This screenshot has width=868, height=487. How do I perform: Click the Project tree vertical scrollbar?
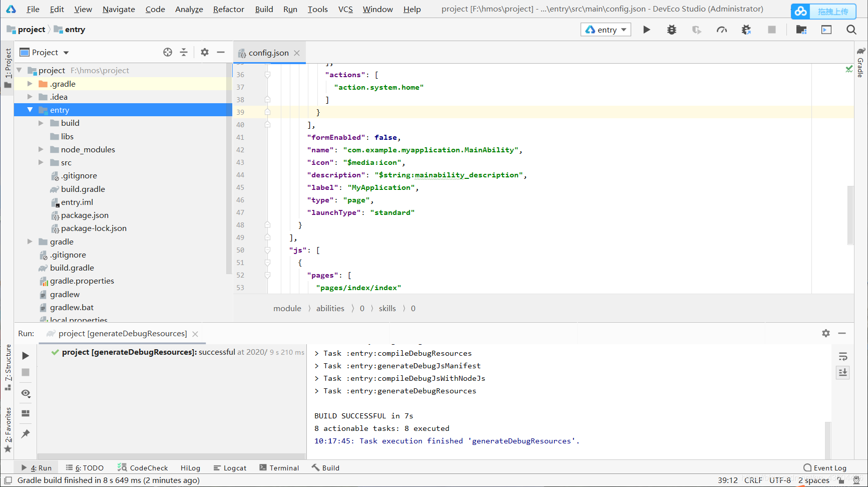229,168
